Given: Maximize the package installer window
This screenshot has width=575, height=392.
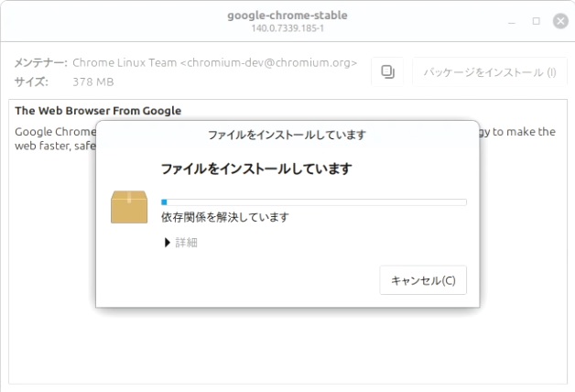Looking at the screenshot, I should (x=536, y=20).
